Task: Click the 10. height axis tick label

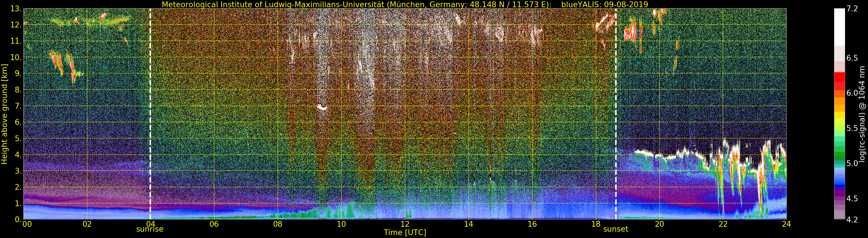Action: [x=16, y=57]
